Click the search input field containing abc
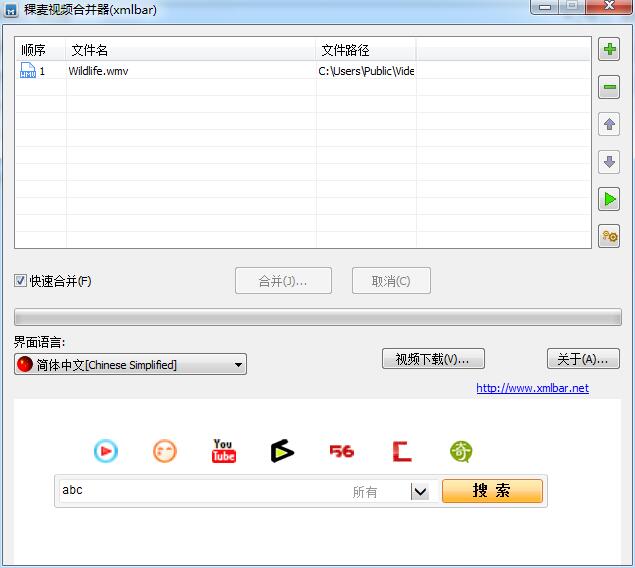The width and height of the screenshot is (635, 568). point(200,490)
